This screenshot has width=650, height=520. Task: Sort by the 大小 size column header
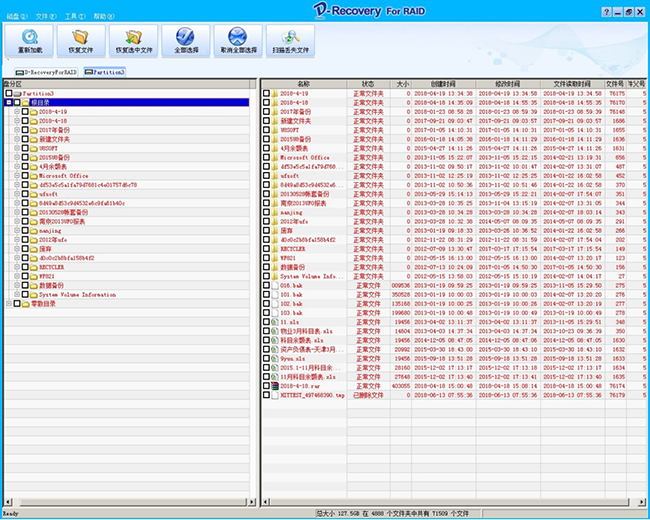click(x=401, y=84)
